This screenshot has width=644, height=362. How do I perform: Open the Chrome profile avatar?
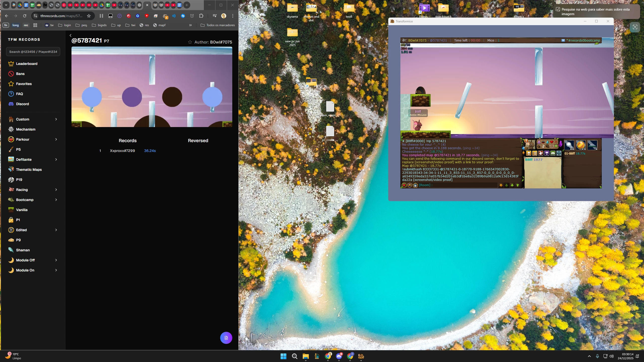pyautogui.click(x=224, y=16)
